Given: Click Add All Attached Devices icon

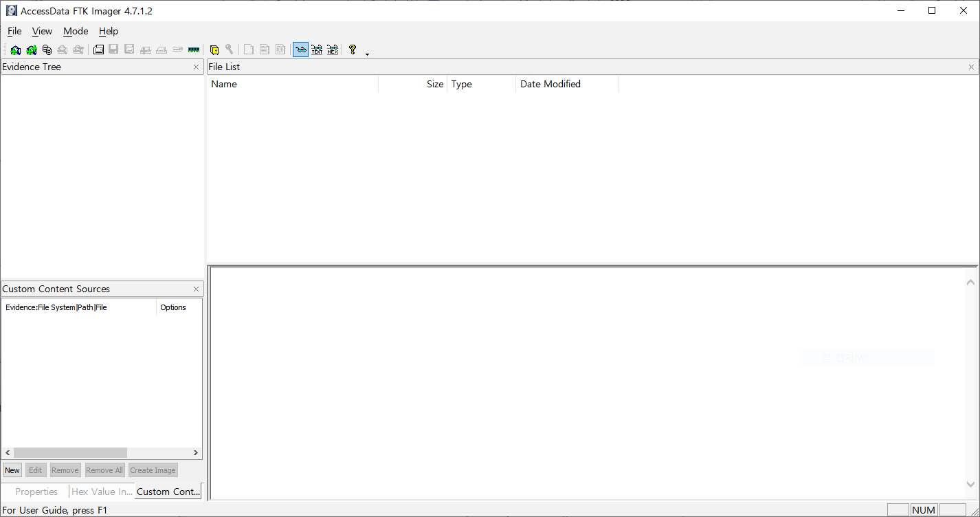Looking at the screenshot, I should pyautogui.click(x=31, y=49).
